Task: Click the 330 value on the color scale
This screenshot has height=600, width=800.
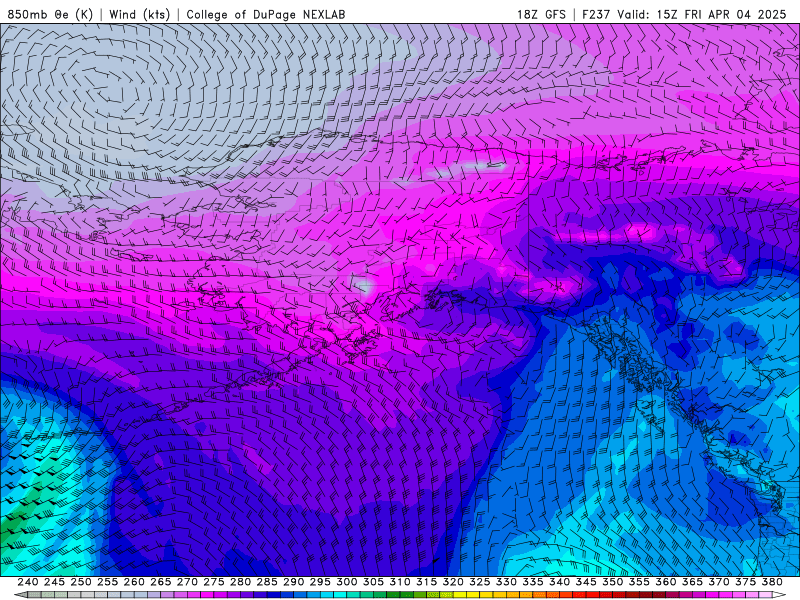Action: (x=506, y=582)
